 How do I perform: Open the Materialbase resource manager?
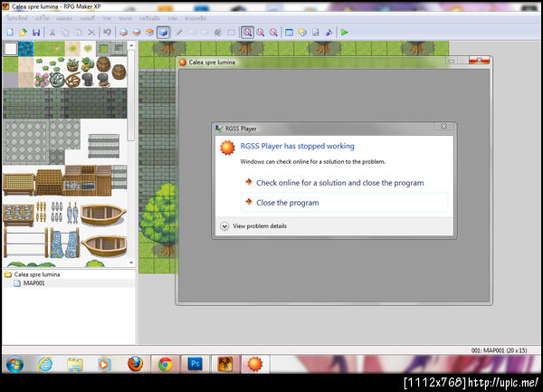point(302,33)
